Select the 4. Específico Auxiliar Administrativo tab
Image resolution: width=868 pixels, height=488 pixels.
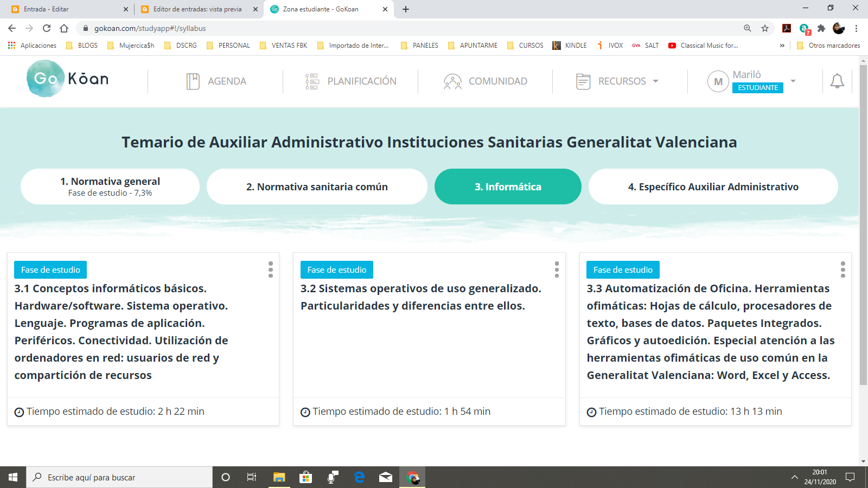click(713, 187)
